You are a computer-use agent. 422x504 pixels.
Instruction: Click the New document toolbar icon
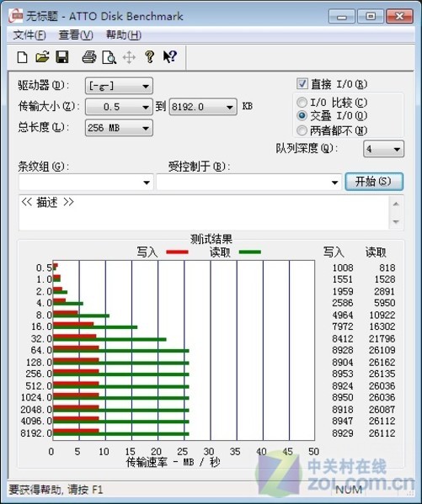pyautogui.click(x=22, y=57)
